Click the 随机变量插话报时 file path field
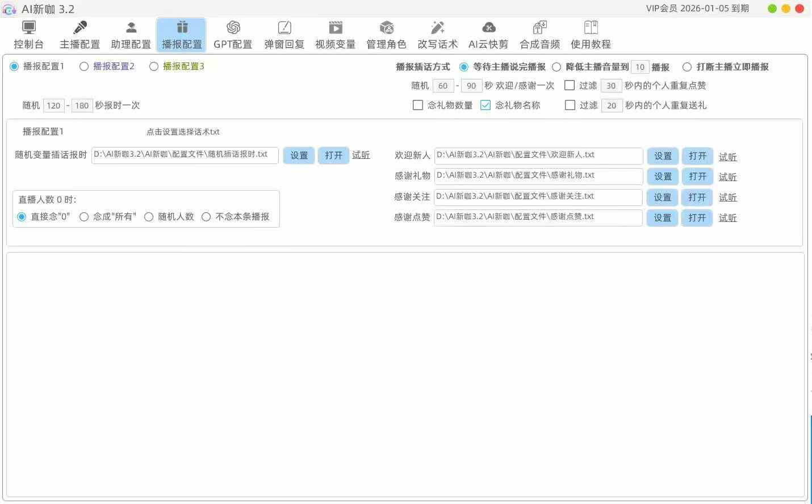Screen dimensions: 812x504 (185, 155)
